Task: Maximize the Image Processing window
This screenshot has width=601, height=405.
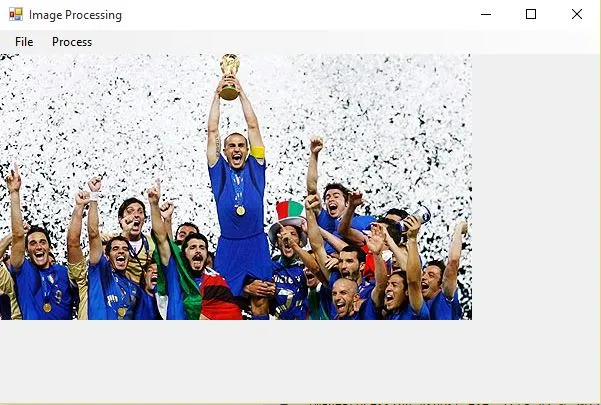Action: (x=531, y=15)
